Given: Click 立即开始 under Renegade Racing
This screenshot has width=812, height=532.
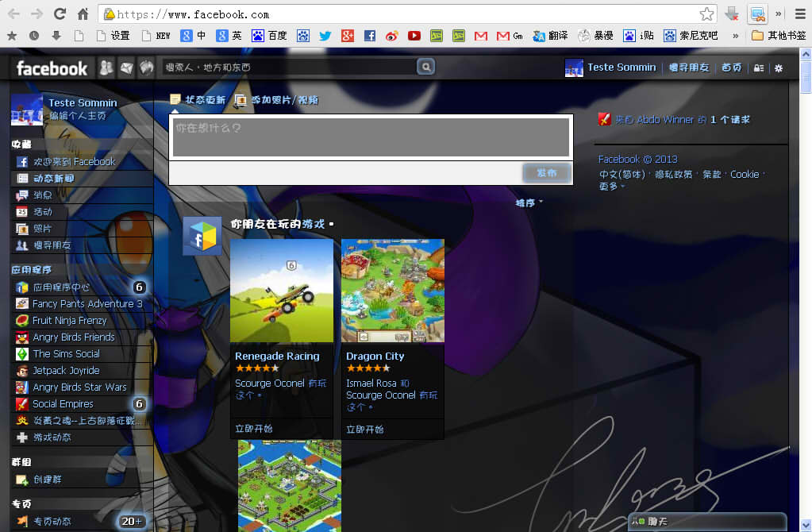Looking at the screenshot, I should coord(254,429).
